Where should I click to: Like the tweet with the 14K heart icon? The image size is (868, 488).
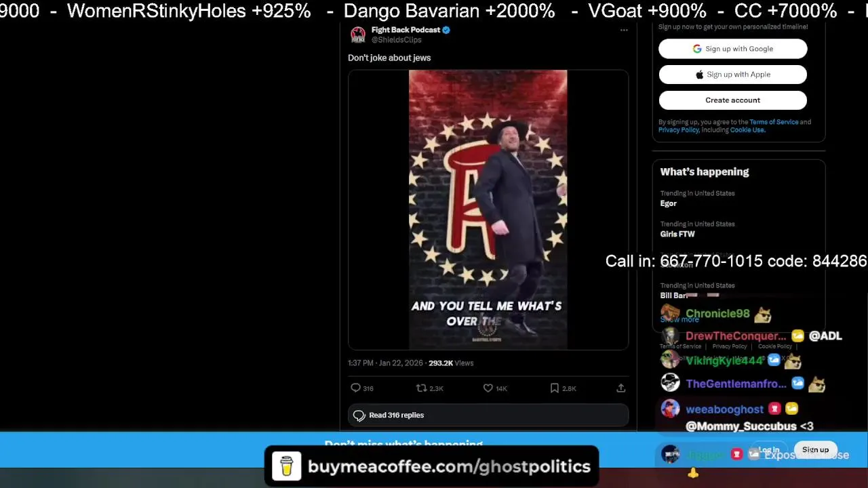click(488, 388)
